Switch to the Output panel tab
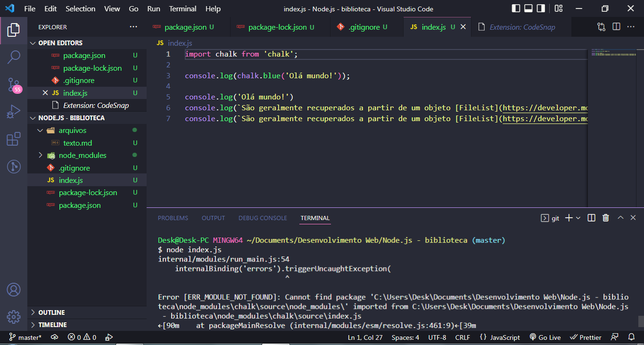 pos(213,218)
